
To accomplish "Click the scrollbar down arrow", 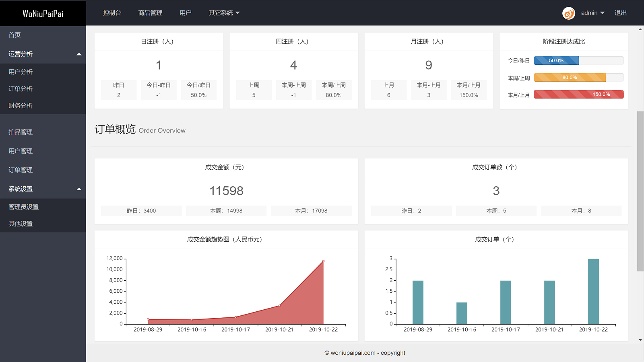I will click(640, 340).
